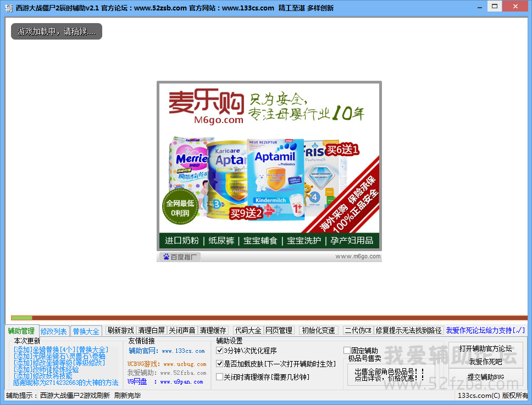Minimize the assistant window
Image resolution: width=532 pixels, height=405 pixels.
pos(480,7)
